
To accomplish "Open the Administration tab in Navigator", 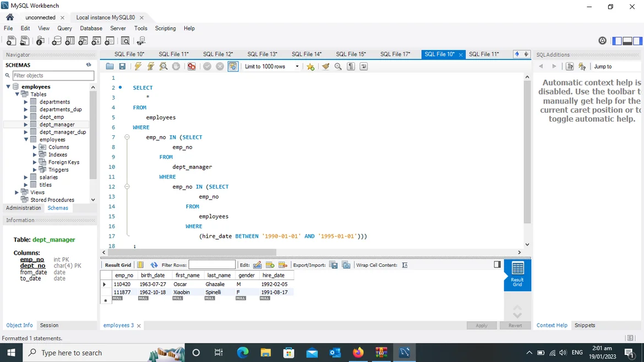I will 23,208.
